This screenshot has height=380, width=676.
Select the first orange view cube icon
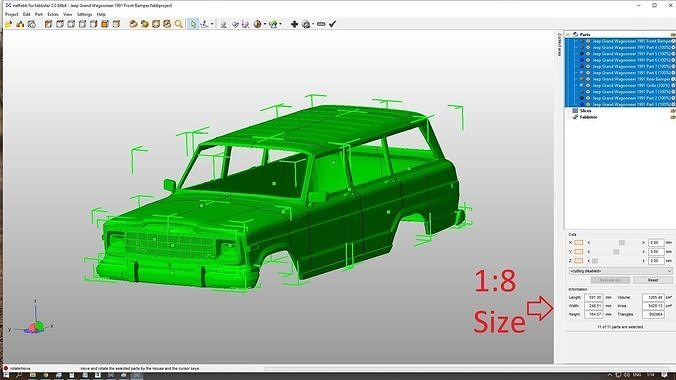coord(48,24)
